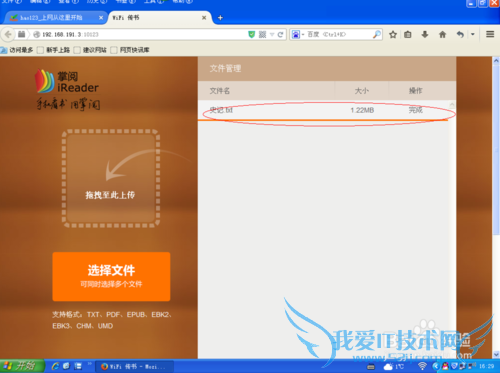
Task: Click the green shield security icon
Action: coord(252,34)
